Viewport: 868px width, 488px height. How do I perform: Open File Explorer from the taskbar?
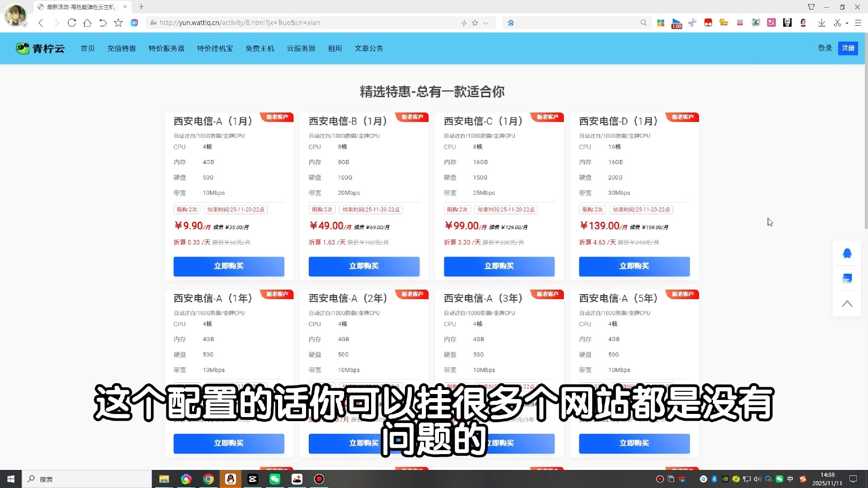(164, 479)
